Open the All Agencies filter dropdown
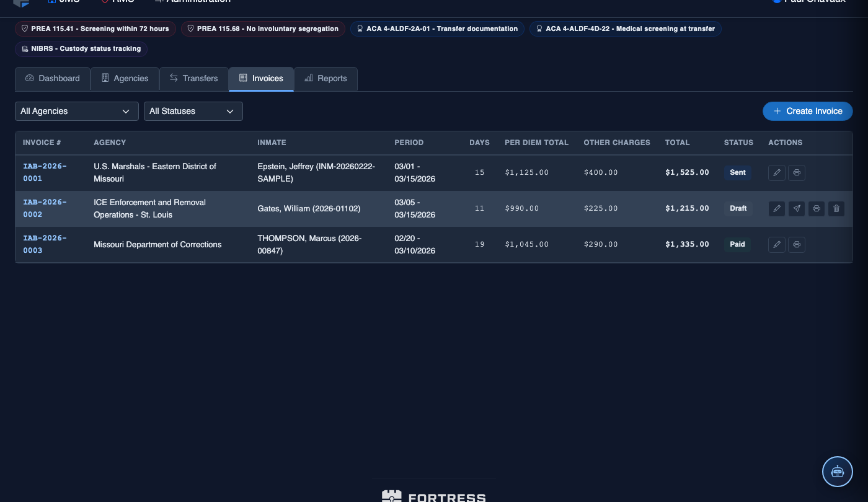Screen dimensions: 868x502 76,112
